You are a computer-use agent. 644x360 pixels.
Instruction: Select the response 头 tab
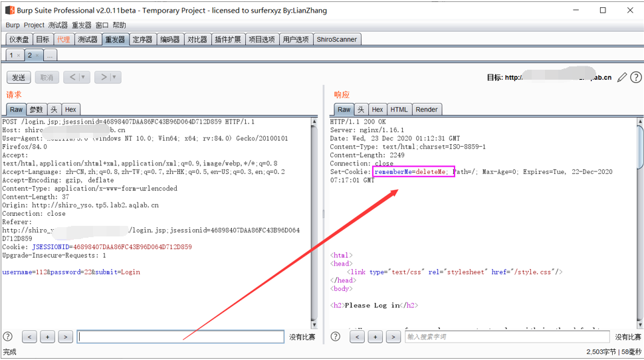[361, 110]
